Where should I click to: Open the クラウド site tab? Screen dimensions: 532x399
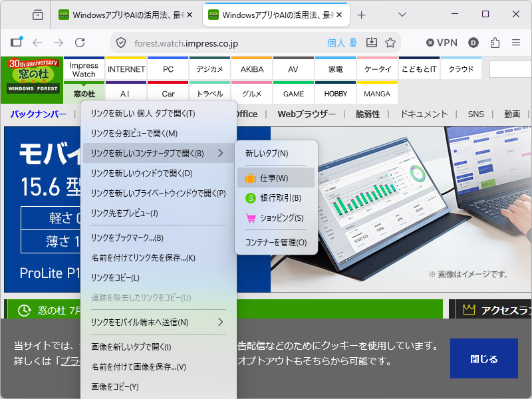(461, 69)
